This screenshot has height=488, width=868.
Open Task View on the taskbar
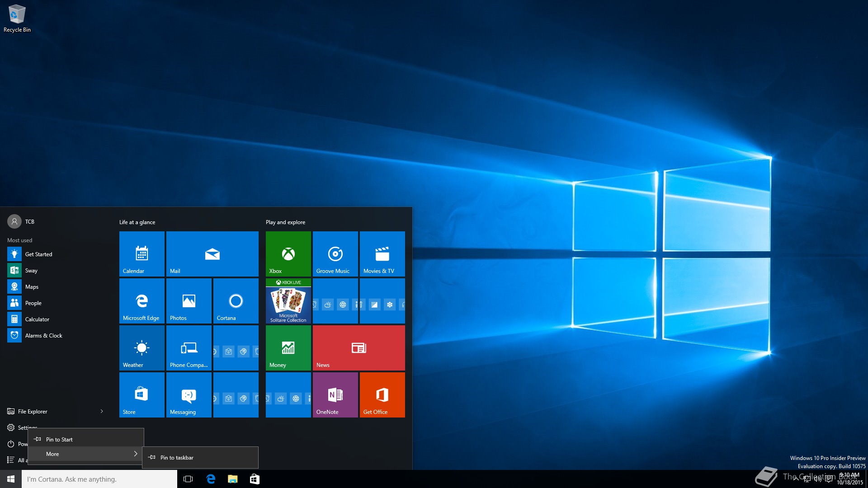188,479
